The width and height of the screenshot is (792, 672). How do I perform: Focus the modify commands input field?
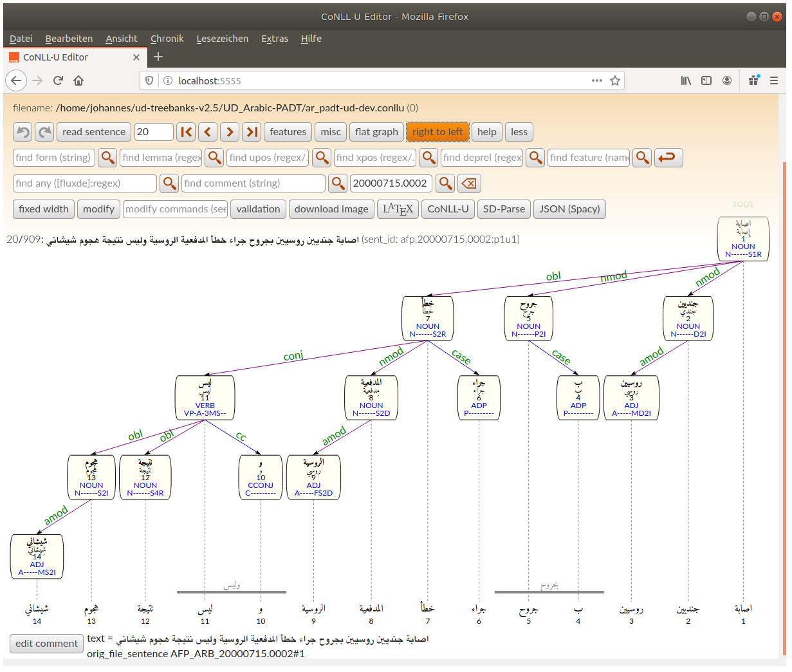click(176, 209)
